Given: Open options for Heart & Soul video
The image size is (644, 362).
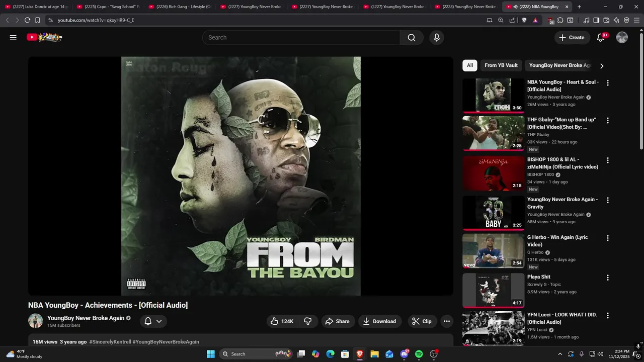Looking at the screenshot, I should coord(608,83).
